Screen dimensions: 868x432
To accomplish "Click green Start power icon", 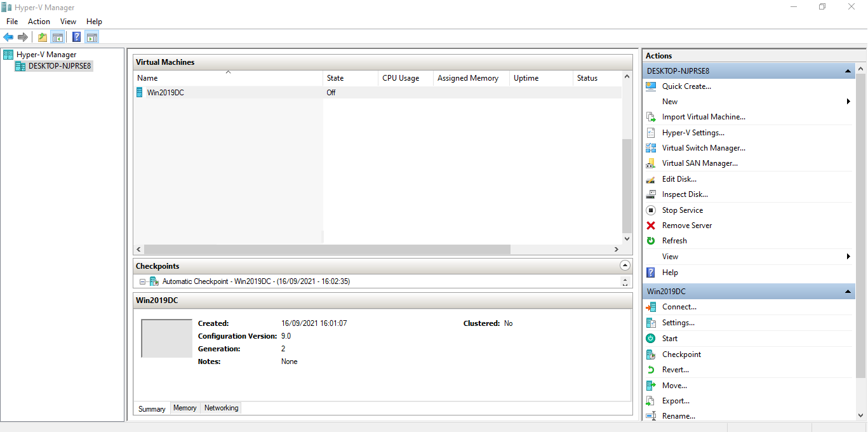I will pyautogui.click(x=651, y=339).
